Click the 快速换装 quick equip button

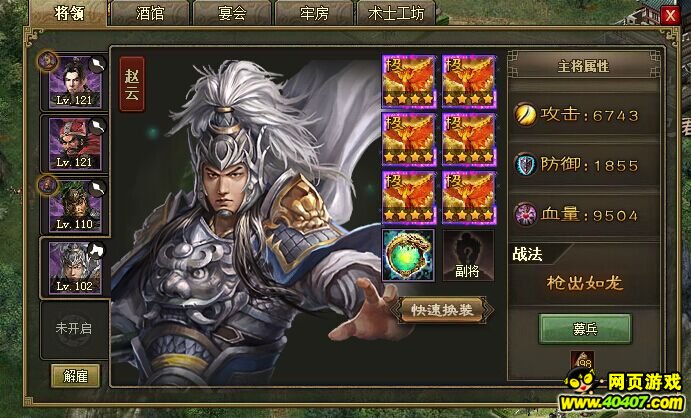[442, 310]
